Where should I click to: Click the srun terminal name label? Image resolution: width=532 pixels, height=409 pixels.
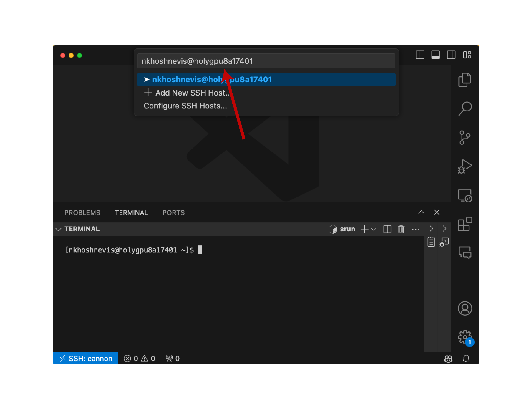pyautogui.click(x=347, y=229)
